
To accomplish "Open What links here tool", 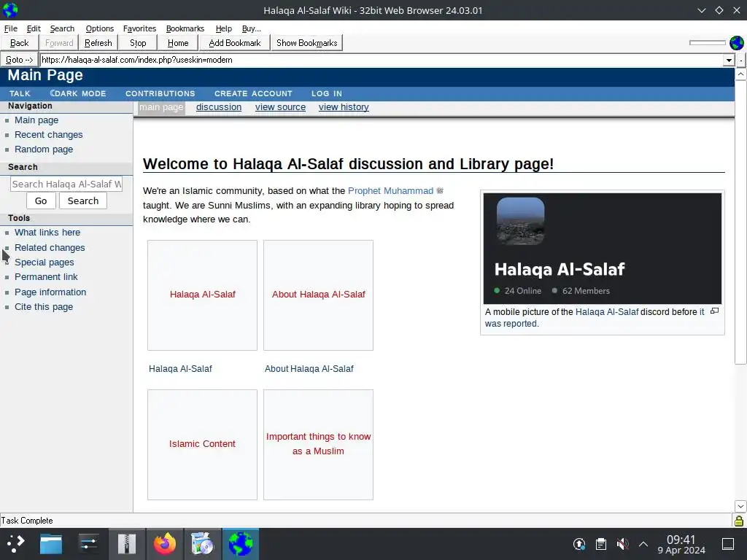I will (47, 233).
